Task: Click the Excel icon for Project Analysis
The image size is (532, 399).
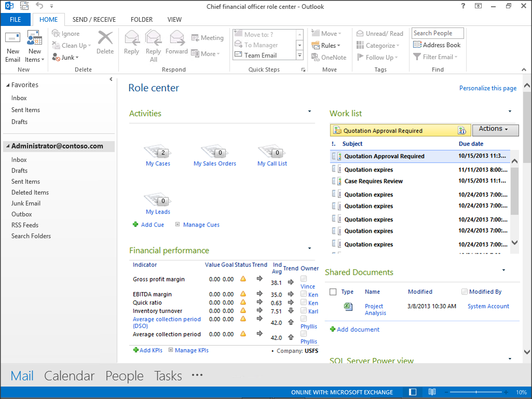Action: pos(348,307)
